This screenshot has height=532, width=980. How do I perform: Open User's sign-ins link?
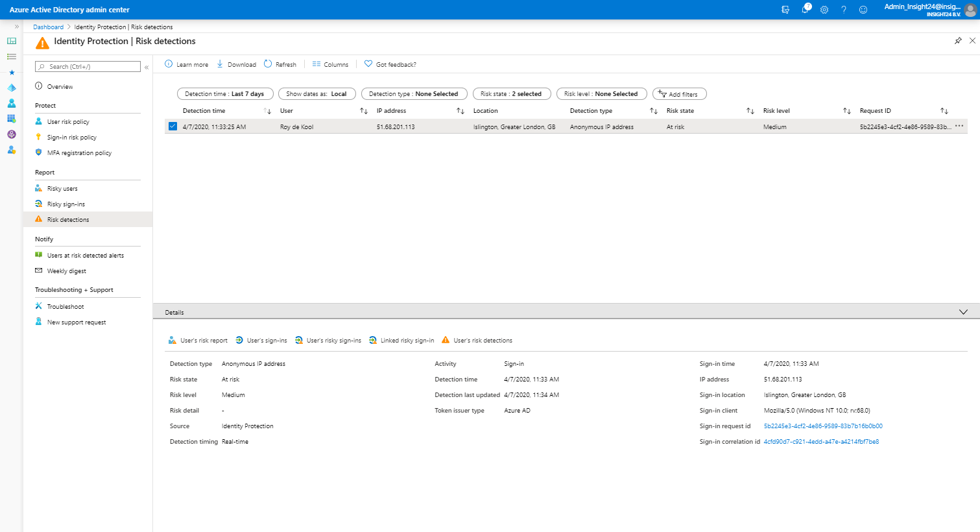[x=261, y=340]
